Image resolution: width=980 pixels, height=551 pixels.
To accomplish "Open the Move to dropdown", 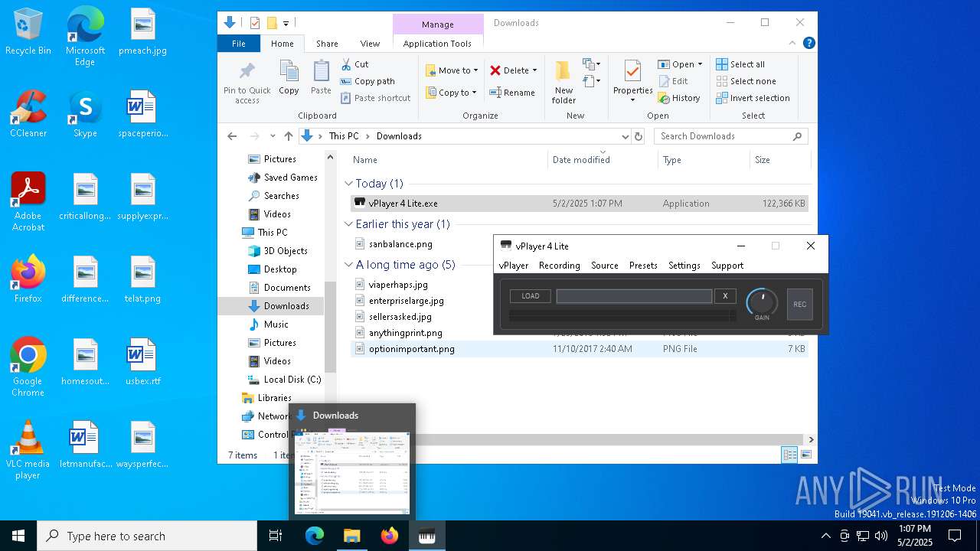I will point(452,70).
